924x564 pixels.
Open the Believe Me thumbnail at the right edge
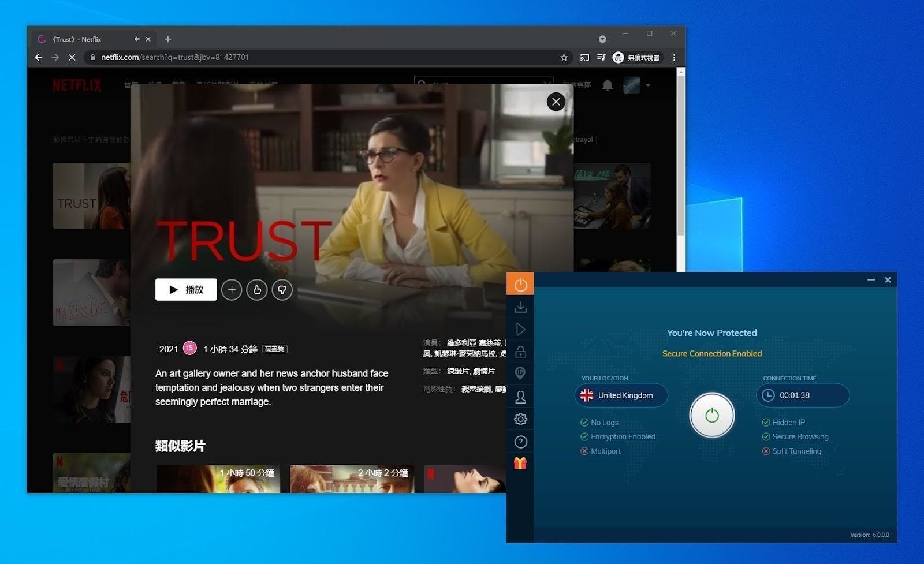612,196
